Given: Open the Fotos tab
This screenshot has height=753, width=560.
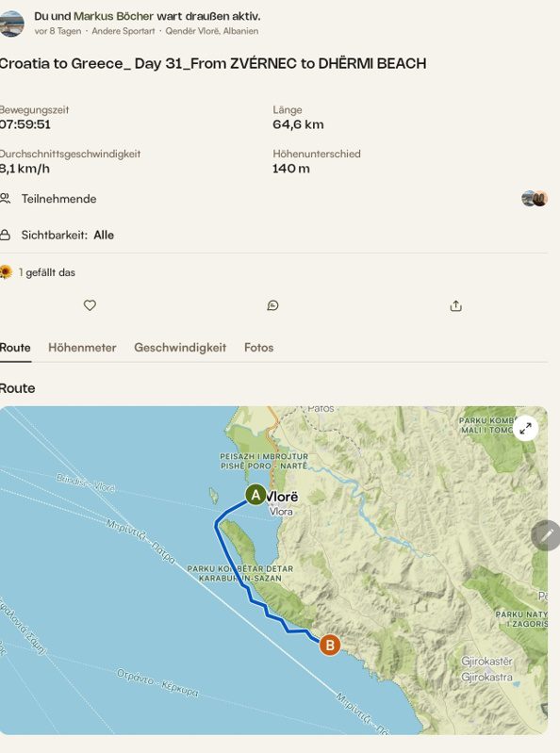Looking at the screenshot, I should tap(259, 347).
